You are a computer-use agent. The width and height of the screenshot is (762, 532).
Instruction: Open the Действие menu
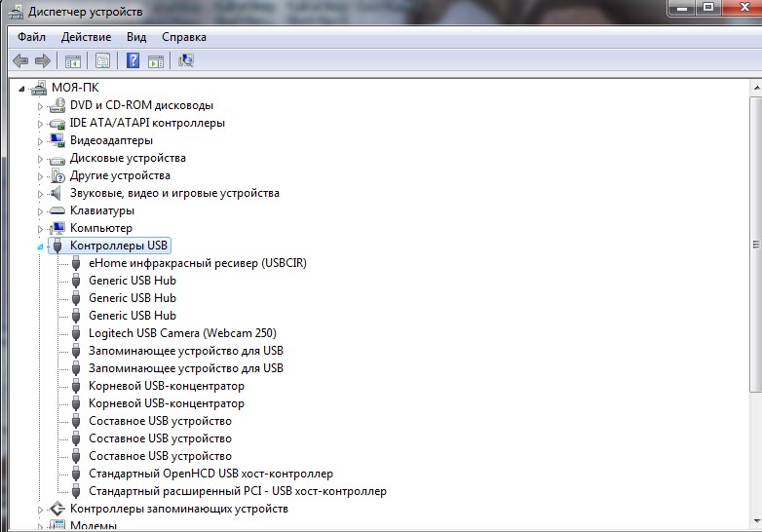tap(86, 37)
